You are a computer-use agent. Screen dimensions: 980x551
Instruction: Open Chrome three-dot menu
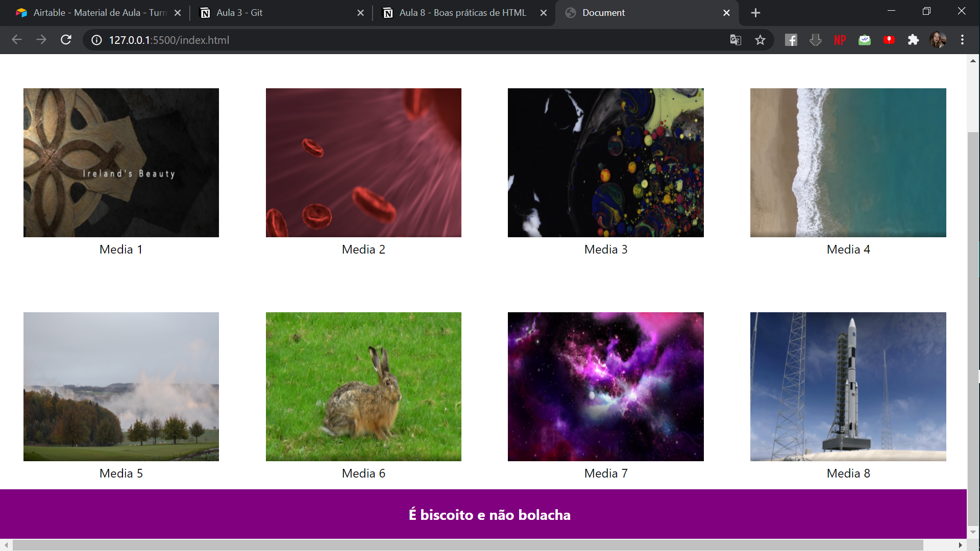[962, 40]
